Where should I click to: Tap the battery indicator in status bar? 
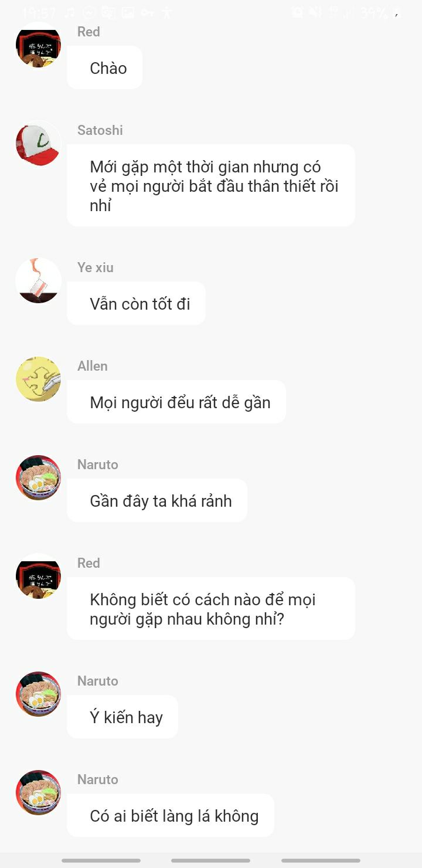(x=396, y=12)
